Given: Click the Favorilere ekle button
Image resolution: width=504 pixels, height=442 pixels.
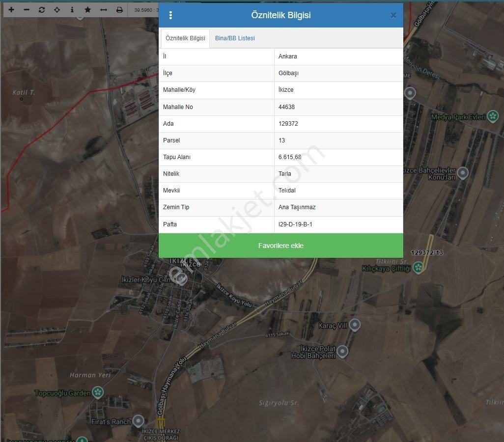Looking at the screenshot, I should (x=281, y=246).
